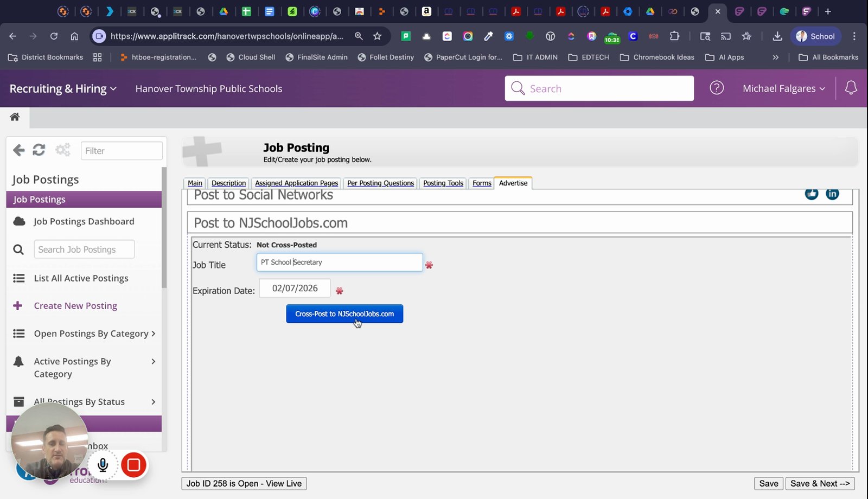Screen dimensions: 868x499
Task: Expand Active Postings By Category
Action: (x=84, y=368)
